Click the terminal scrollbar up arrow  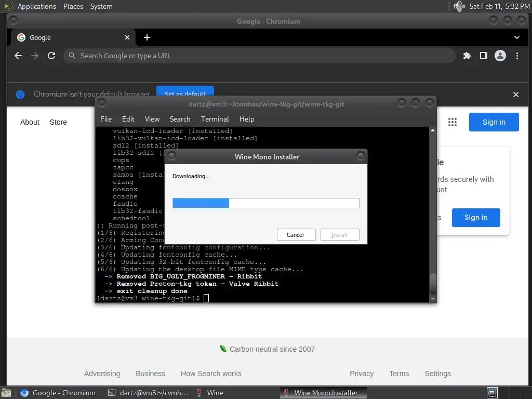[x=433, y=130]
